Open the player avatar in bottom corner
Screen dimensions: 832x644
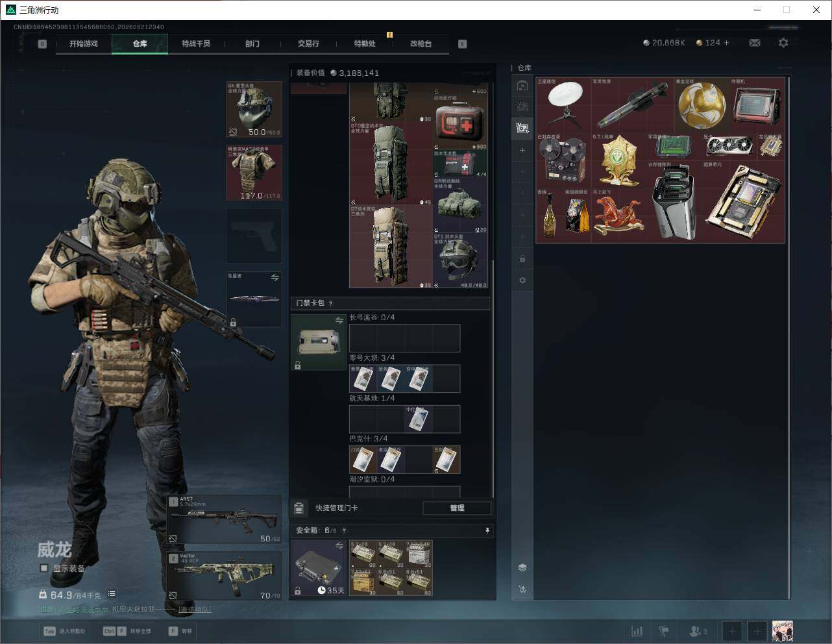coord(782,630)
